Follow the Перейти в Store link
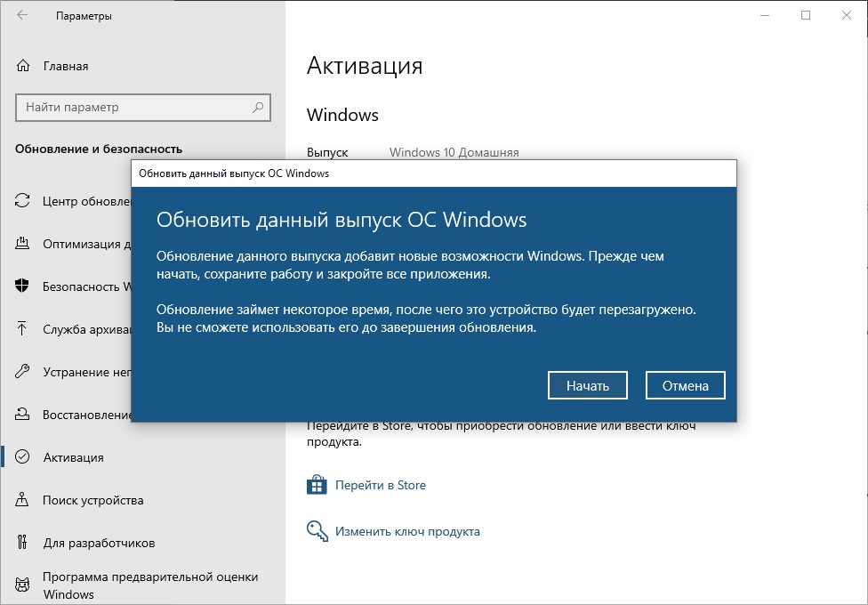The width and height of the screenshot is (868, 605). tap(381, 485)
